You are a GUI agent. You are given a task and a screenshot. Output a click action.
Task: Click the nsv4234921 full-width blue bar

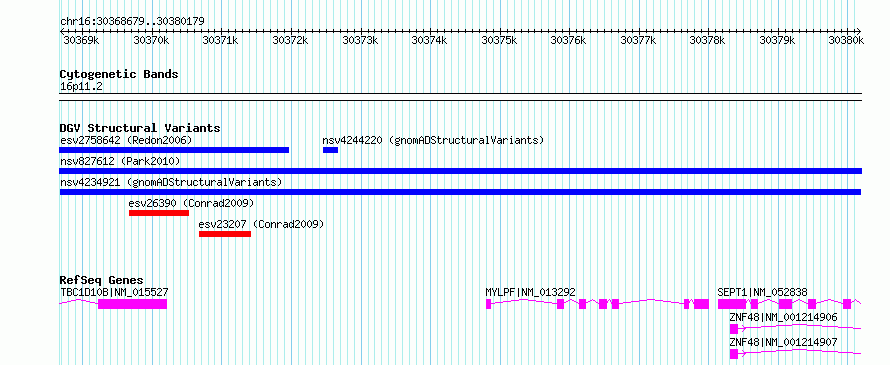coord(460,192)
